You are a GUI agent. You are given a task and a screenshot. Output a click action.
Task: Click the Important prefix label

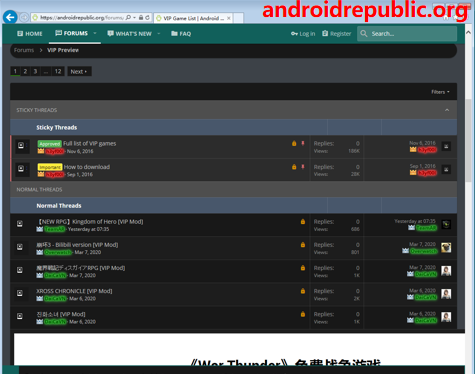pyautogui.click(x=50, y=167)
